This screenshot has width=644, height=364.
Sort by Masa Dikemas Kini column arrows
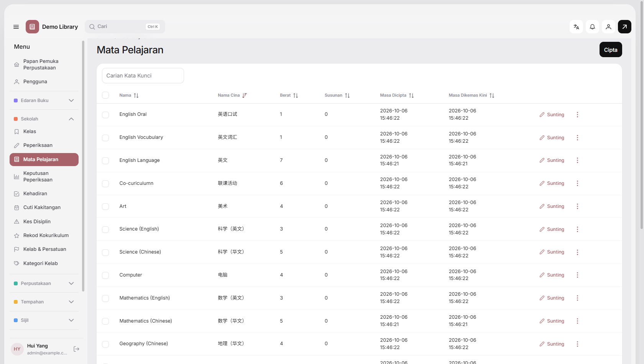tap(492, 96)
